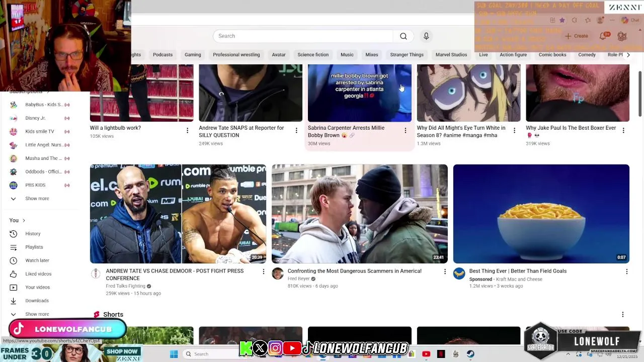This screenshot has height=362, width=644.
Task: Open the YouTube account avatar menu
Action: coord(622,36)
